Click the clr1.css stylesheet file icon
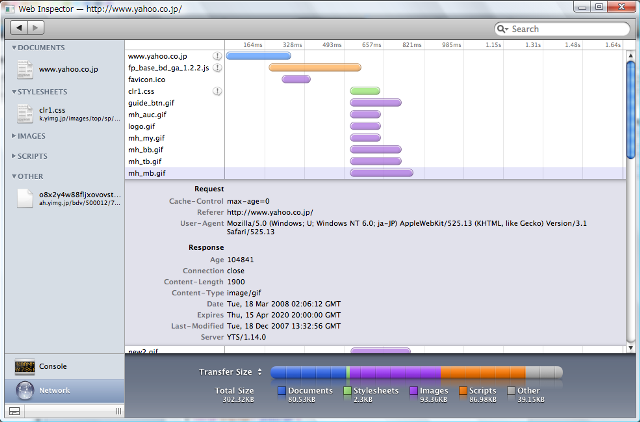The height and width of the screenshot is (422, 640). tap(25, 113)
